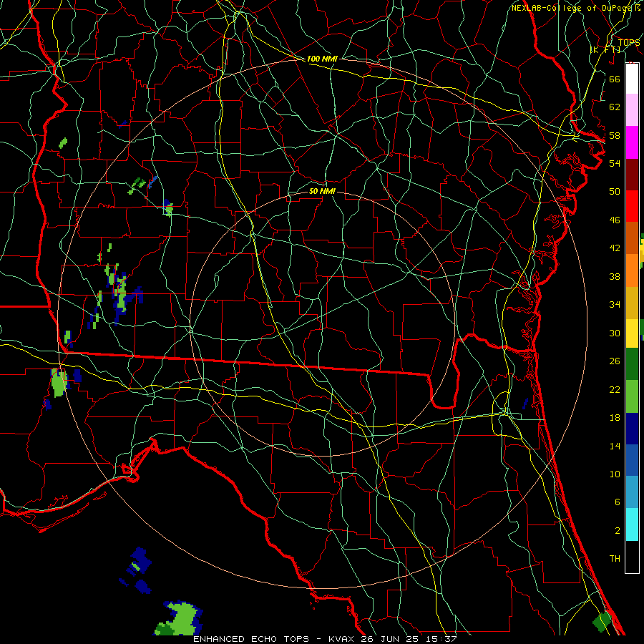Screen dimensions: 644x644
Task: Click the green echo on the southeast Florida coast
Action: pos(602,621)
